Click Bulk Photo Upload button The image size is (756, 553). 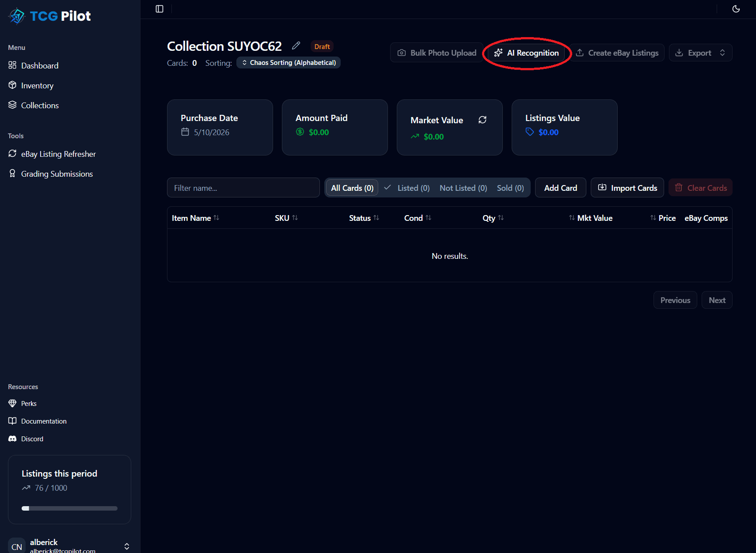(437, 53)
